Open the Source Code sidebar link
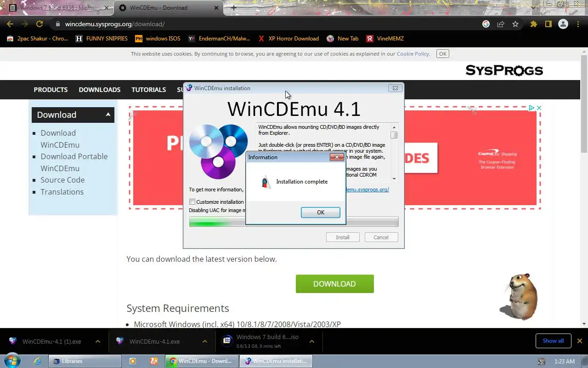Viewport: 588px width, 368px height. coord(62,180)
